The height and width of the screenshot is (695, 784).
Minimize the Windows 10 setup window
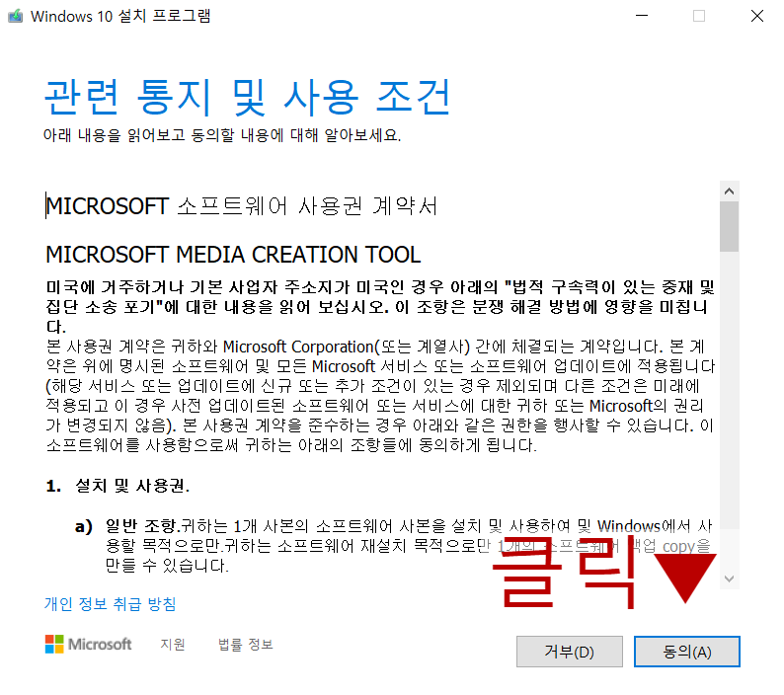[642, 16]
